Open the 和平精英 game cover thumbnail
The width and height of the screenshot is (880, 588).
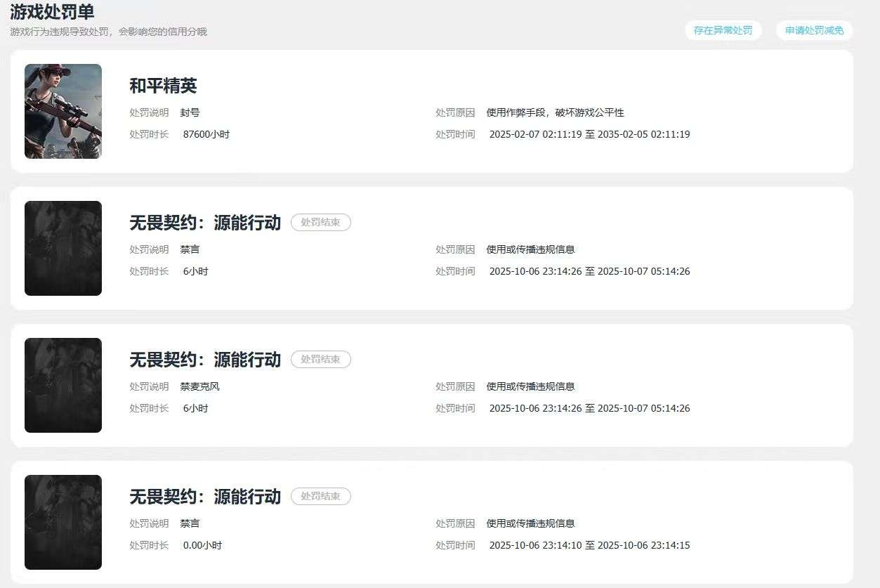[63, 112]
